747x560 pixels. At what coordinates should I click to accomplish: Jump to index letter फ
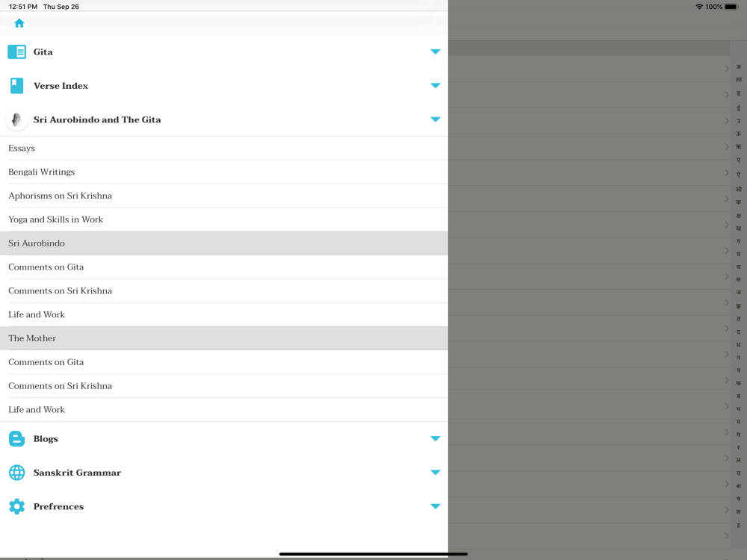tap(739, 383)
